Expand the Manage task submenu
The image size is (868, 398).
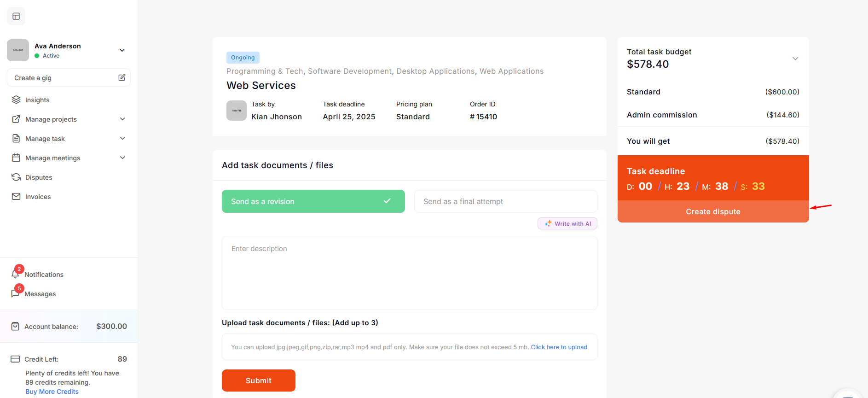[122, 139]
